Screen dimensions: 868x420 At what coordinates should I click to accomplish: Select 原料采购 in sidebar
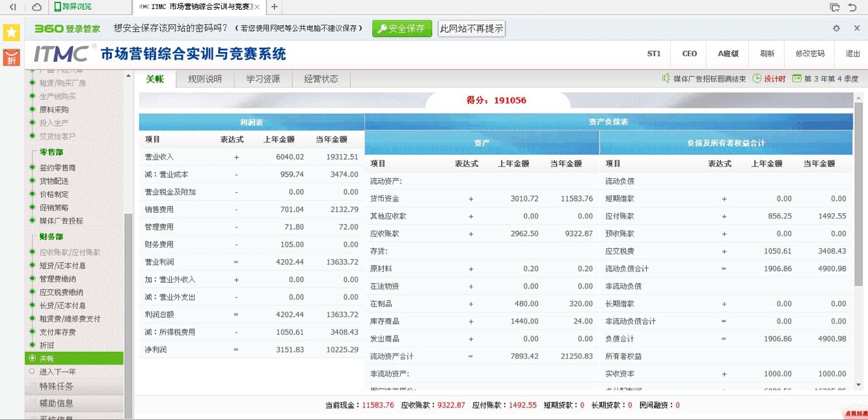point(54,110)
